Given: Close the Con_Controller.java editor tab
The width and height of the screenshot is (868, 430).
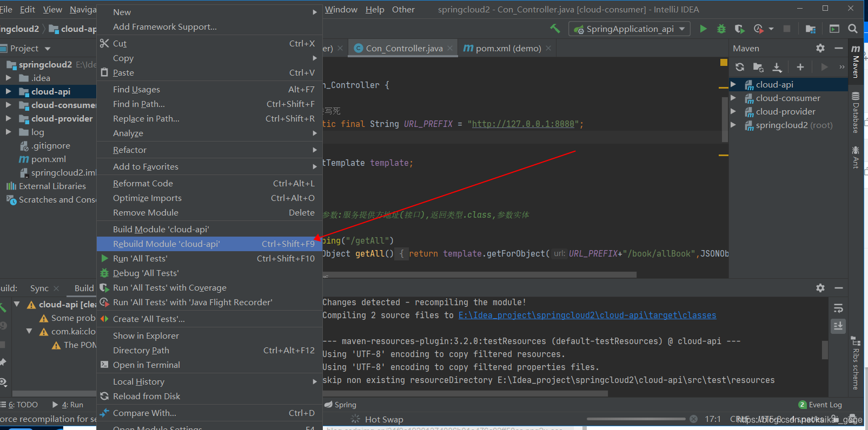Looking at the screenshot, I should point(450,48).
